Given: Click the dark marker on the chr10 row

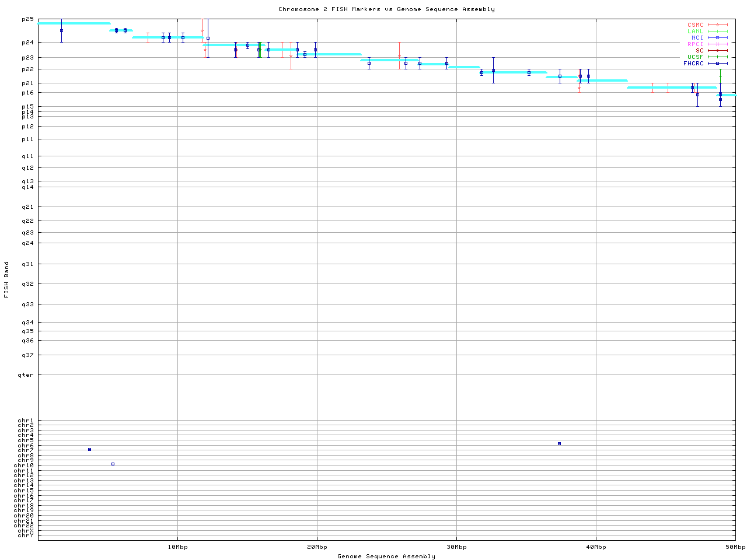Looking at the screenshot, I should pos(113,464).
